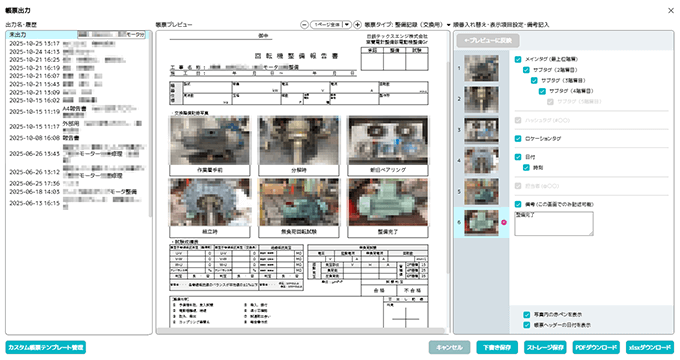Toggle the サブタグ 3rd level checkbox
The image size is (680, 360).
click(534, 80)
